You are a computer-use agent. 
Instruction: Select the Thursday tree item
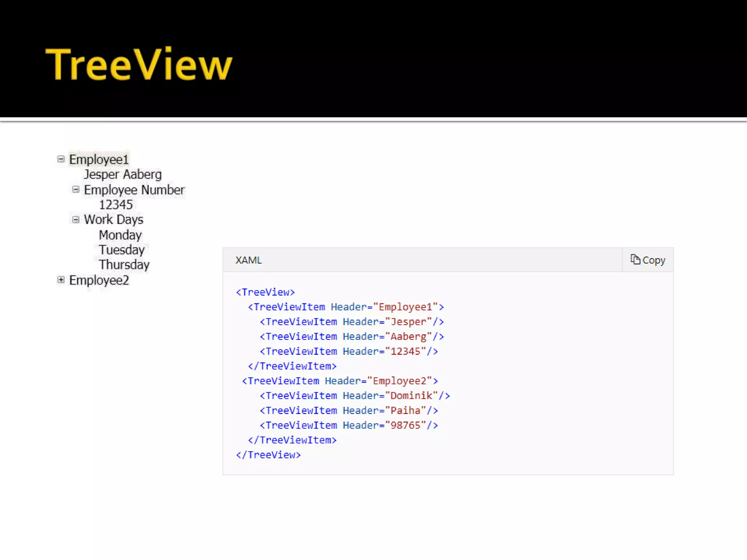coord(124,265)
